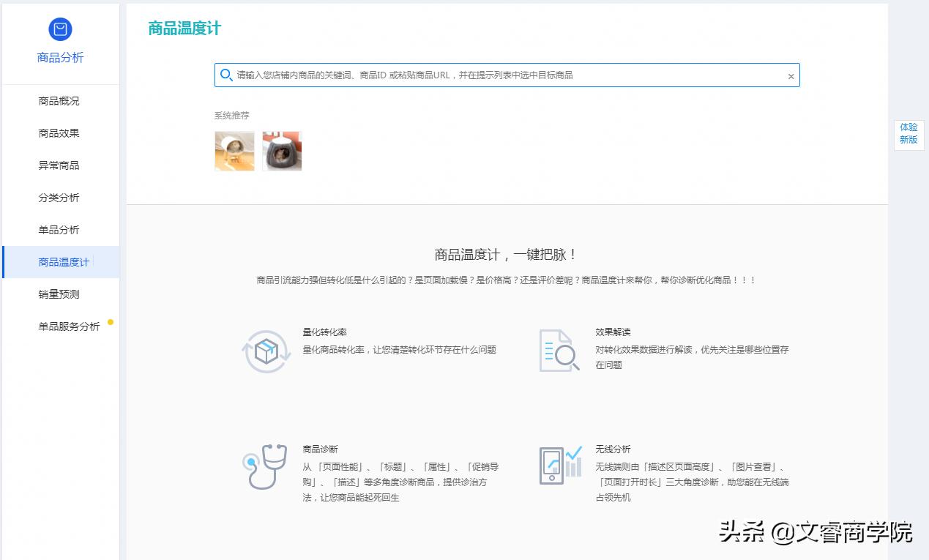Clear the search box via the X icon
Screen dimensions: 929x560
pos(791,75)
